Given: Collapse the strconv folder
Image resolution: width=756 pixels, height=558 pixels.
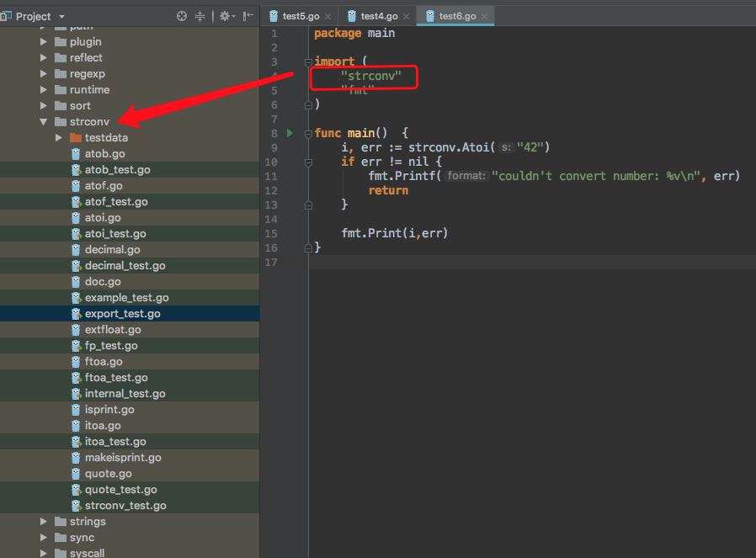Looking at the screenshot, I should [x=44, y=121].
